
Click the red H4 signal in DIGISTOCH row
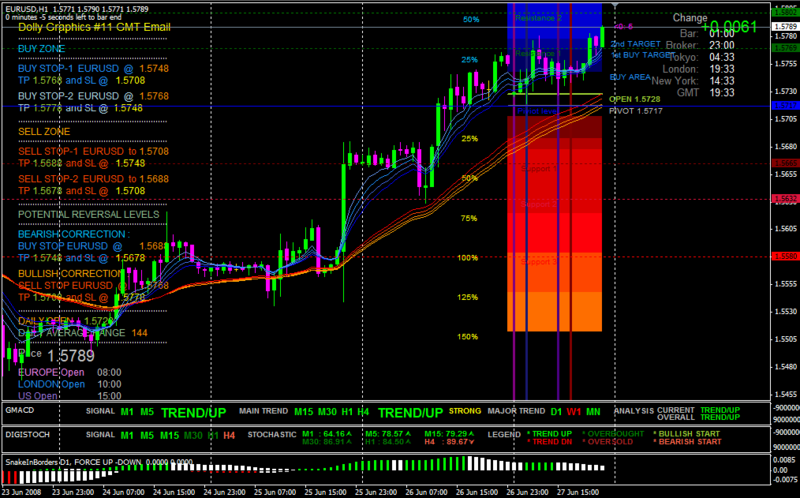pos(229,435)
